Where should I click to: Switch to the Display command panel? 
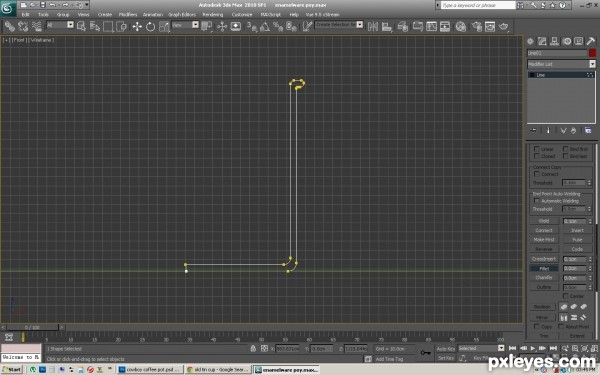[579, 41]
